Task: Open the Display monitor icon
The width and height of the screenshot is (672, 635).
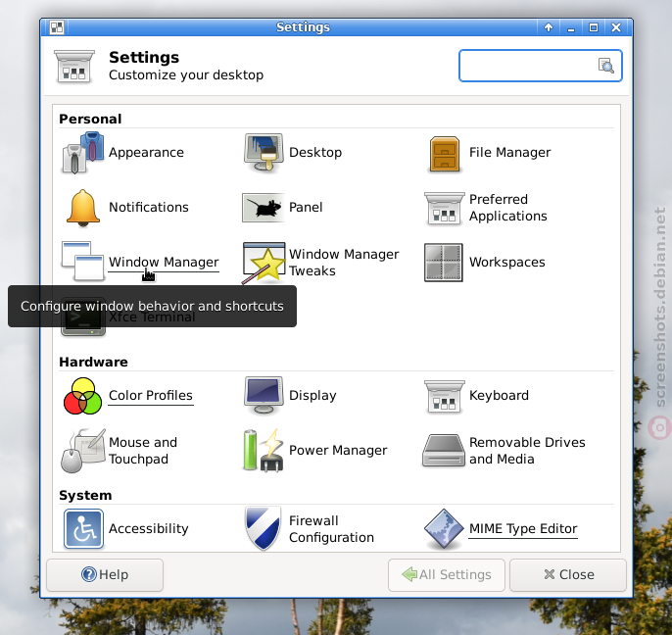Action: pyautogui.click(x=264, y=395)
